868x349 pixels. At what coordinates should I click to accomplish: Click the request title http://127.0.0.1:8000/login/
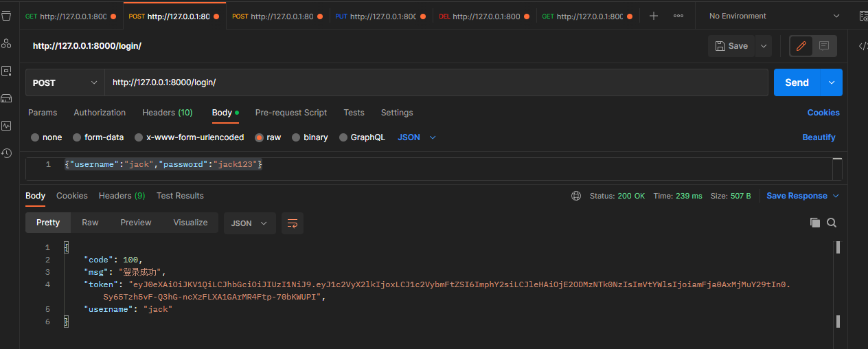87,46
